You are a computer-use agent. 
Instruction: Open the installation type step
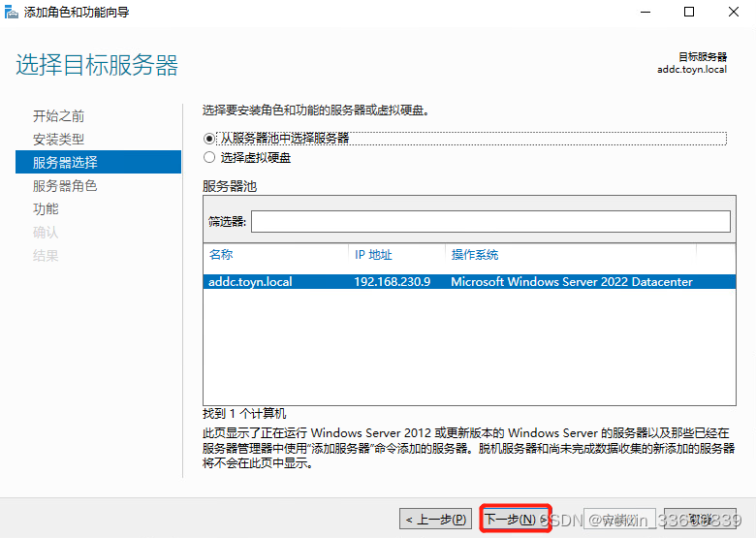tap(58, 140)
